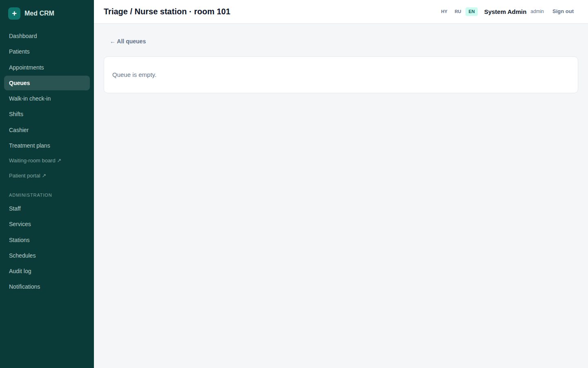Open Services administration page

click(x=47, y=224)
